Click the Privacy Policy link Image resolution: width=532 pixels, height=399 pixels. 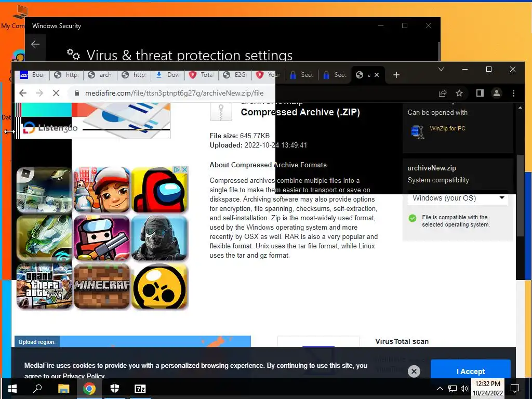click(84, 376)
